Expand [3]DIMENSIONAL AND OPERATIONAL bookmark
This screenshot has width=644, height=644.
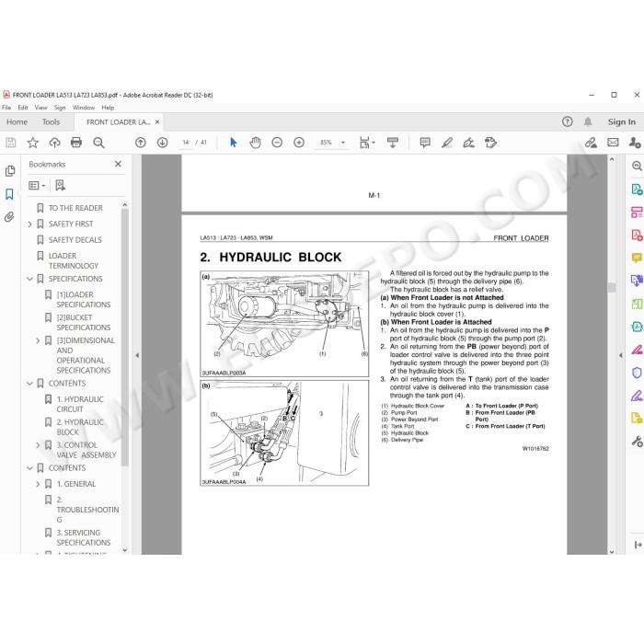coord(38,340)
